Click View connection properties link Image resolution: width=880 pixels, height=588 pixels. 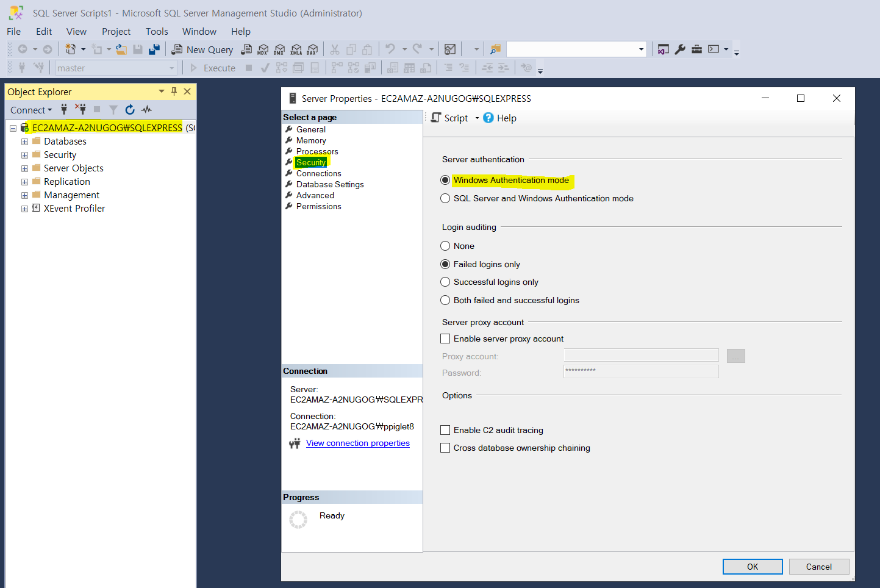click(358, 443)
